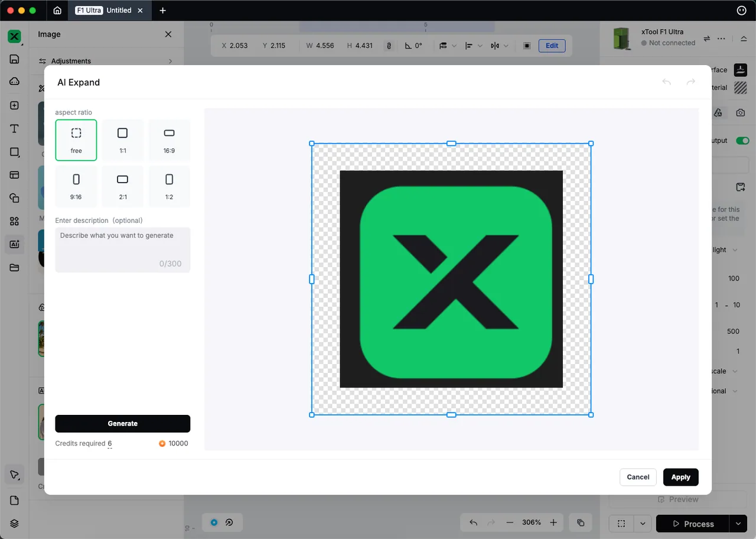The image size is (756, 539).
Task: Click the rotation angle icon in the toolbar
Action: 408,46
